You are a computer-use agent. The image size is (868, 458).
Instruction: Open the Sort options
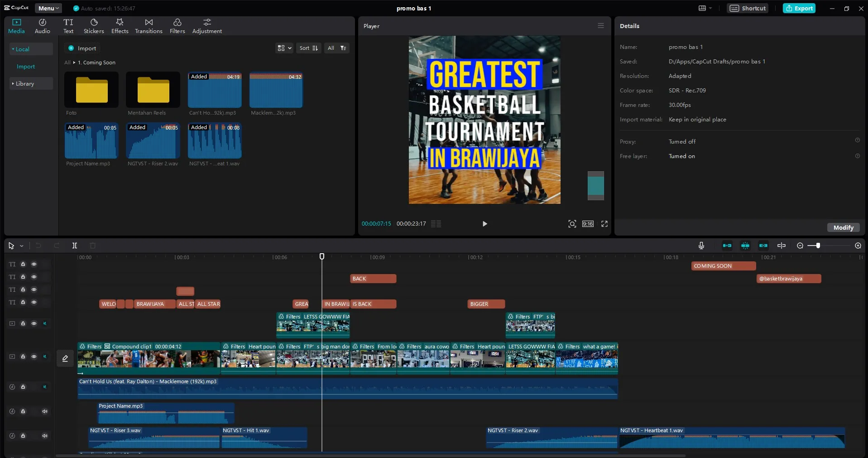[x=309, y=48]
